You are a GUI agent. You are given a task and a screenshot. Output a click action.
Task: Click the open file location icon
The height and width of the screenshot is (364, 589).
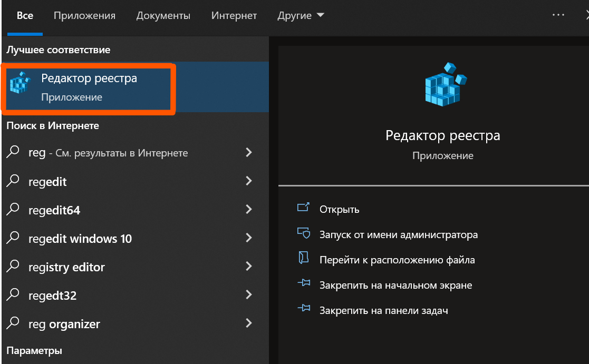[x=303, y=259]
